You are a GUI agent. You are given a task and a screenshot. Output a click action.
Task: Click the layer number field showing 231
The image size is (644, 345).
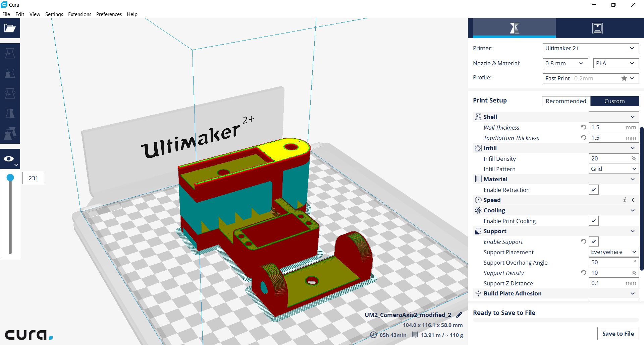pyautogui.click(x=33, y=178)
